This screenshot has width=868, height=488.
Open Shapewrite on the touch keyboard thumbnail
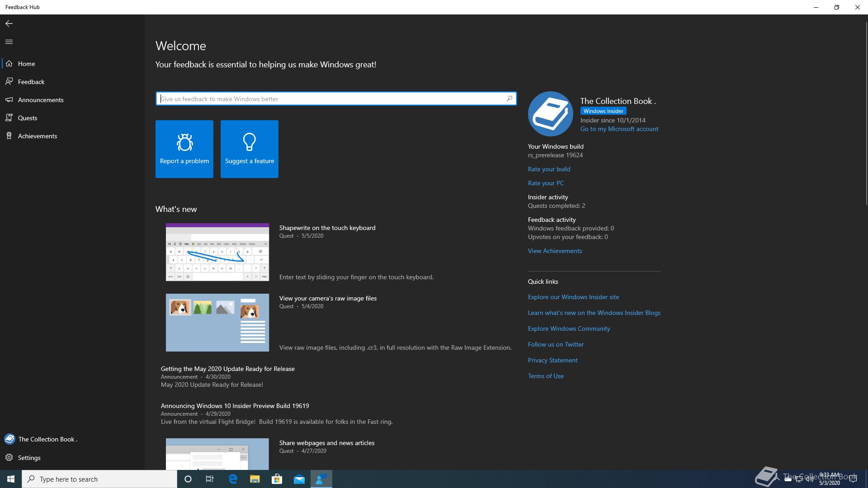tap(217, 252)
